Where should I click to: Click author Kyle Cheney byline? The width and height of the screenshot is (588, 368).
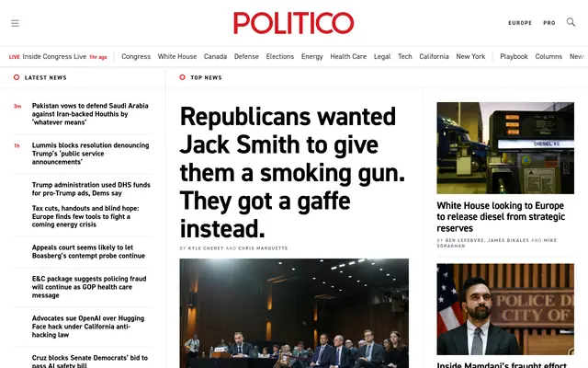point(206,248)
